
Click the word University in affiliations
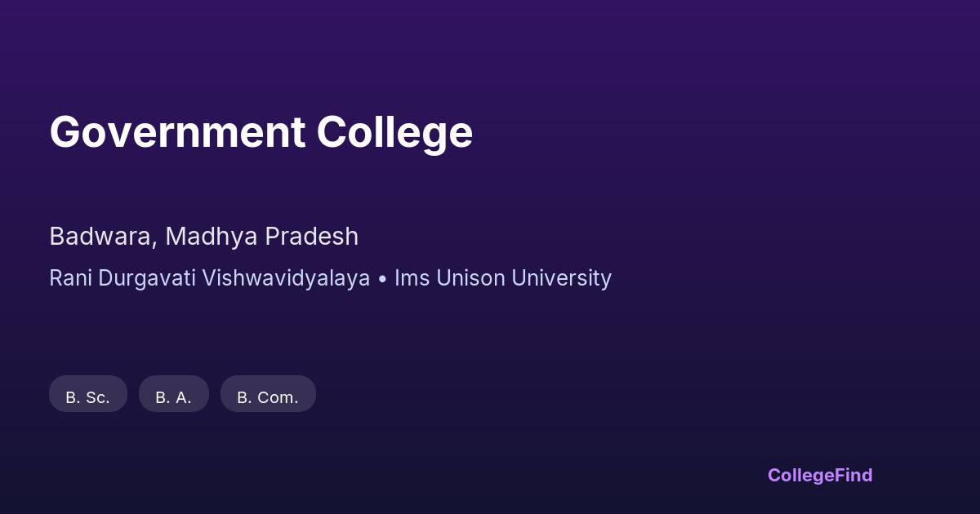pyautogui.click(x=562, y=278)
